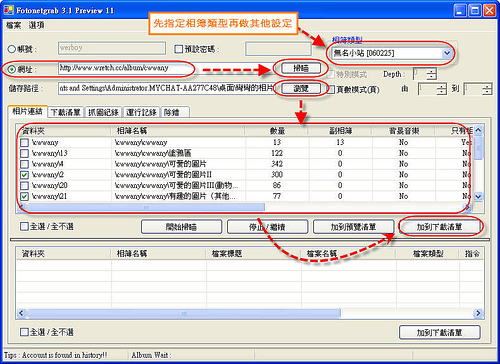Switch to the 相片連結 tab
The image size is (500, 364).
pyautogui.click(x=27, y=111)
